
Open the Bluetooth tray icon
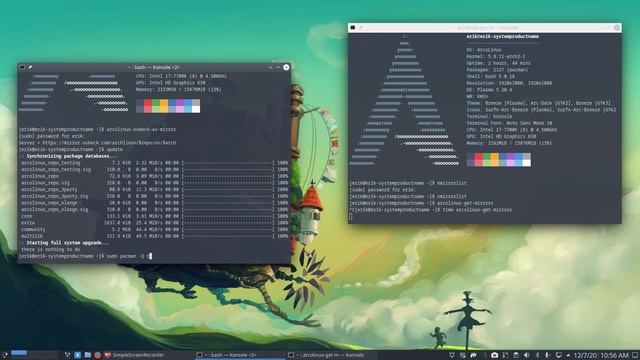[x=537, y=356]
